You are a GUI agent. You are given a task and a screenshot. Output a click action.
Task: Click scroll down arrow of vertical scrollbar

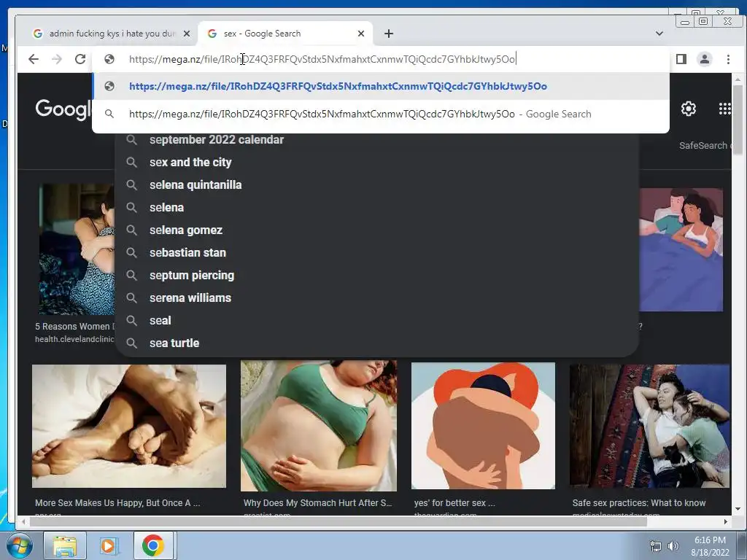738,509
